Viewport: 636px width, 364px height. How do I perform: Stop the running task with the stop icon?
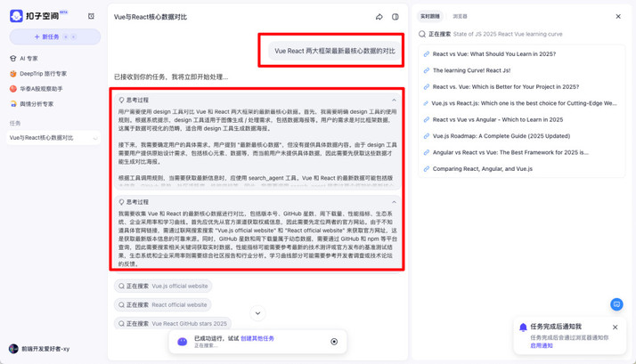click(x=334, y=342)
